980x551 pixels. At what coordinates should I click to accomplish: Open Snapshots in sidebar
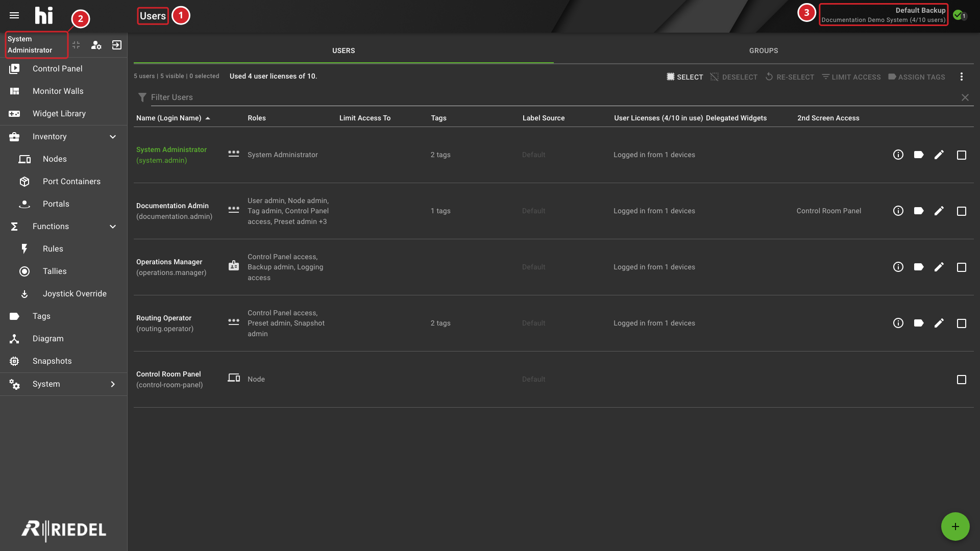63,361
